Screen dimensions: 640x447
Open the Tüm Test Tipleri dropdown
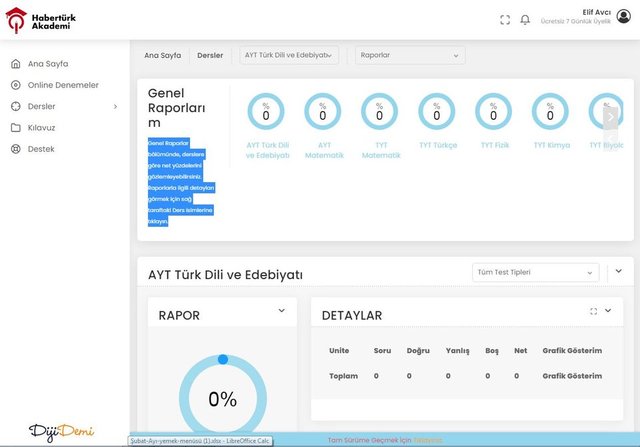pos(537,272)
